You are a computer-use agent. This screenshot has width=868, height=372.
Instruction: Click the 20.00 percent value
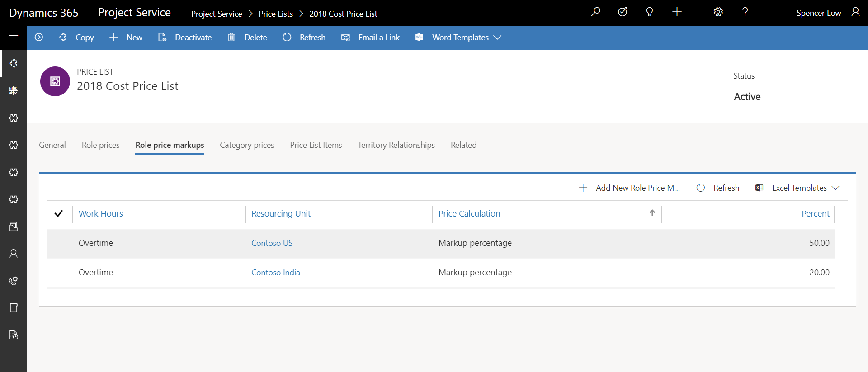pyautogui.click(x=819, y=272)
